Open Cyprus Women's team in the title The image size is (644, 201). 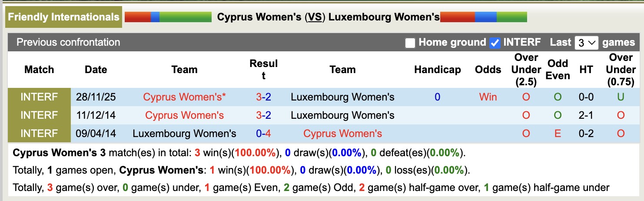coord(259,17)
